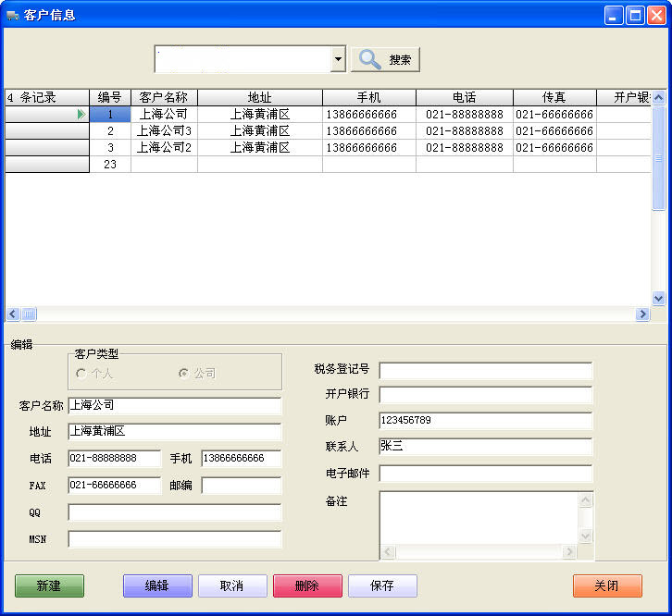Click the 搜索 magnifier button

(x=385, y=59)
